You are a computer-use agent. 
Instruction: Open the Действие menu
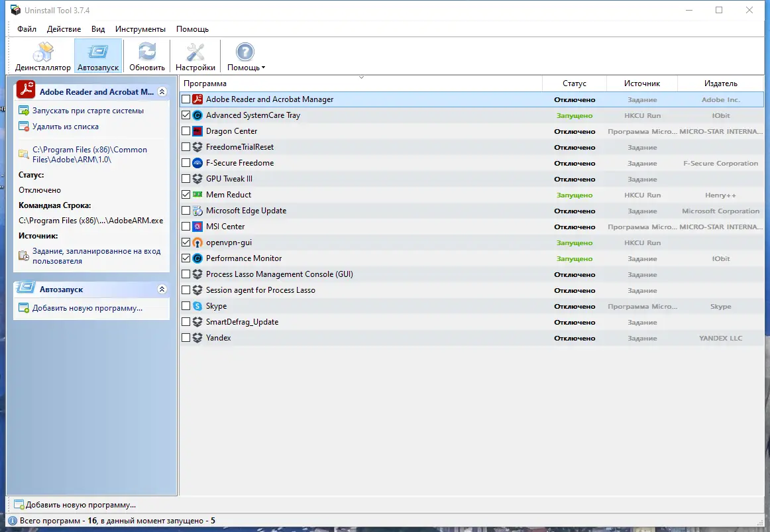tap(64, 29)
